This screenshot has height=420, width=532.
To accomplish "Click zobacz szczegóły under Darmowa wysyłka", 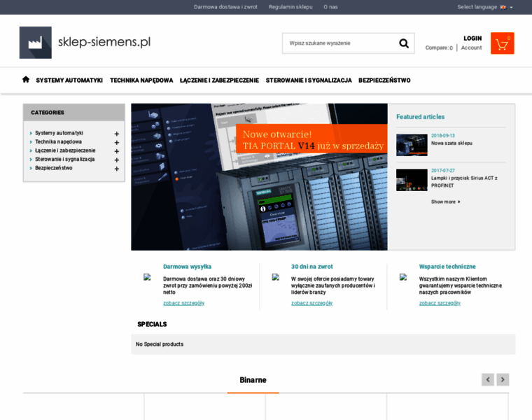I will click(x=184, y=303).
